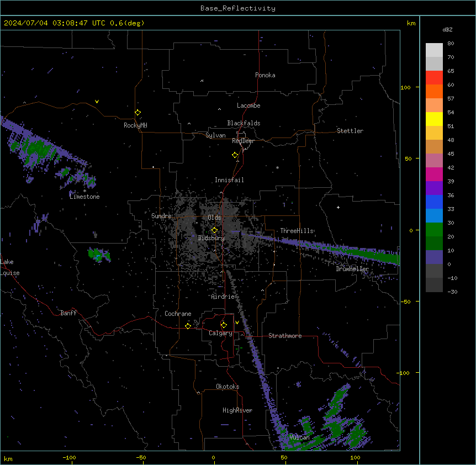Click the Didsbury city label
This screenshot has width=476, height=465.
pos(211,238)
